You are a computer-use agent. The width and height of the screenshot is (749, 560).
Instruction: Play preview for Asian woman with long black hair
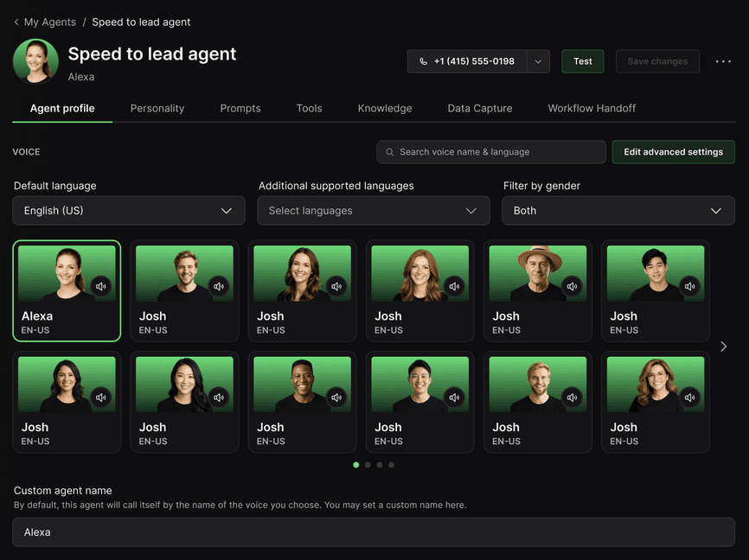[x=219, y=398]
